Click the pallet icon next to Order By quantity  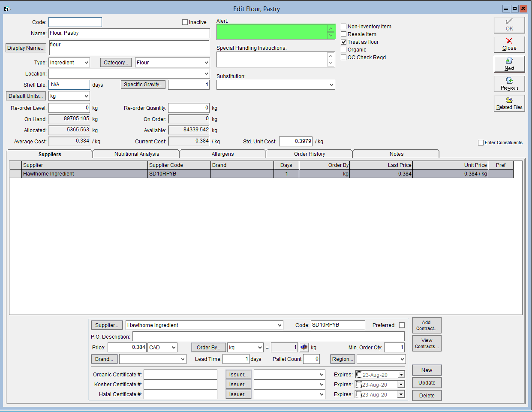(x=304, y=347)
